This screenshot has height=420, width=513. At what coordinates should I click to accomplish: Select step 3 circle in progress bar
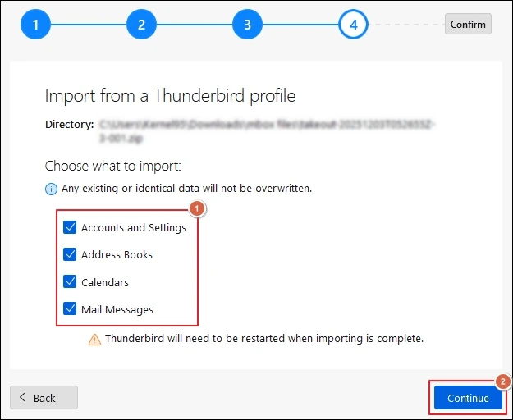coord(247,25)
